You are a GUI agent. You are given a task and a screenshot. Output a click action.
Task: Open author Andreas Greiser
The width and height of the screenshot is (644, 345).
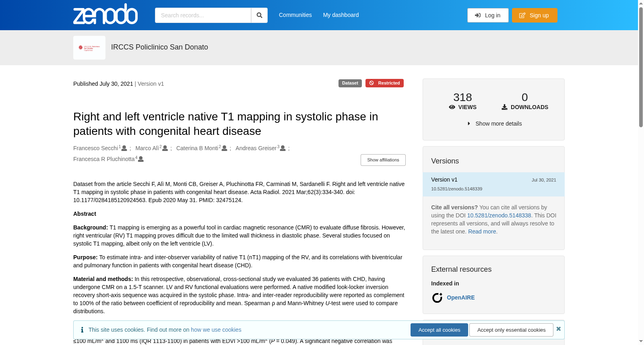256,148
